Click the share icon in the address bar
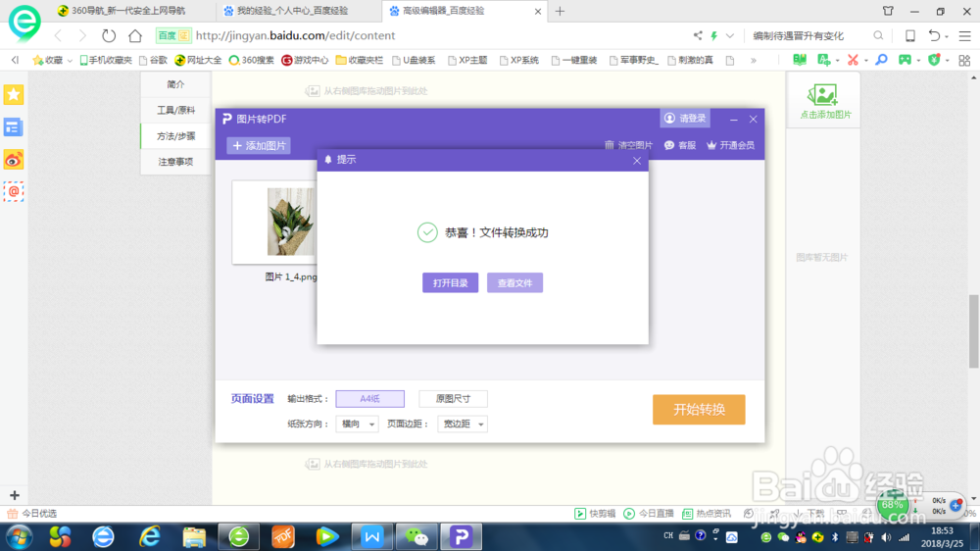The image size is (980, 551). tap(698, 35)
